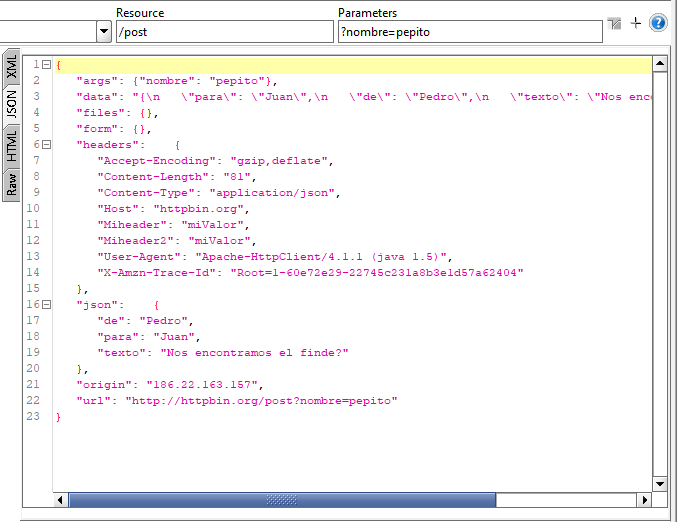Click the "Miheader2": "miValor" line

pyautogui.click(x=177, y=241)
